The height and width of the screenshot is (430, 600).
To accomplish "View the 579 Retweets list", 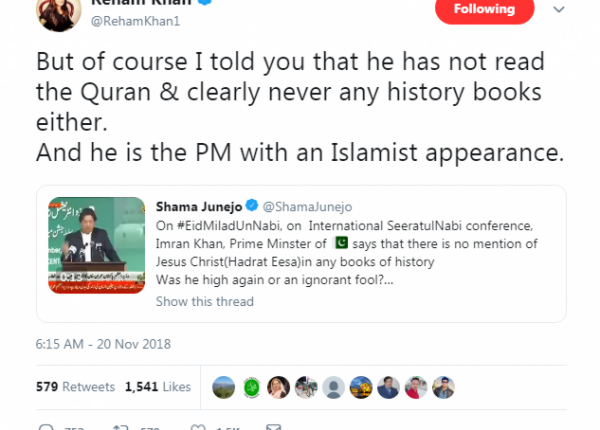I will pos(75,387).
